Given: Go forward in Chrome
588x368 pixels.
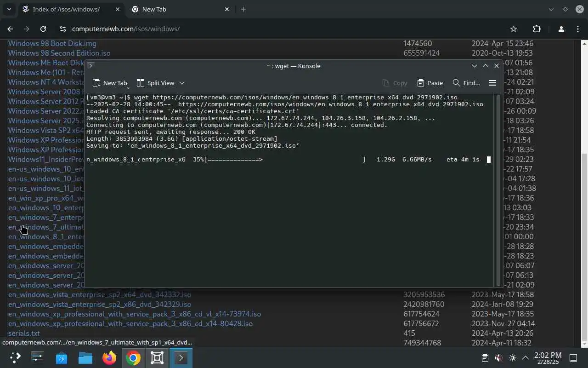Looking at the screenshot, I should point(27,29).
